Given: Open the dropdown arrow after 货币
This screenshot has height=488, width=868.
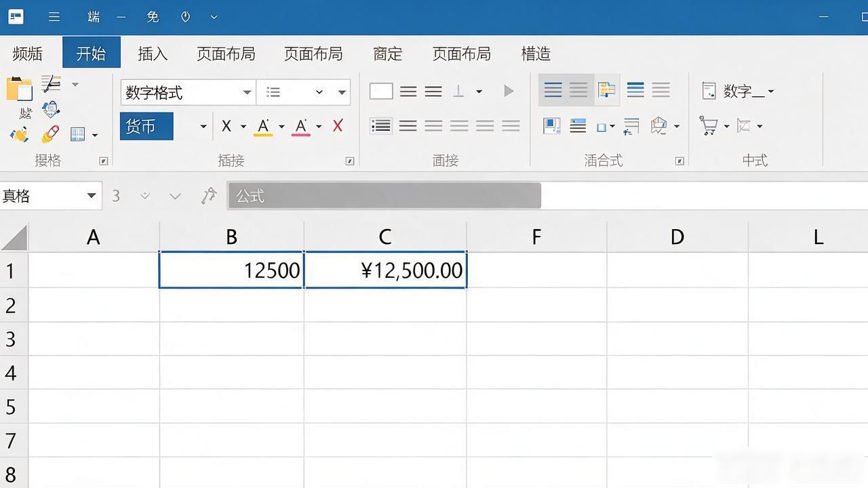Looking at the screenshot, I should coord(203,127).
